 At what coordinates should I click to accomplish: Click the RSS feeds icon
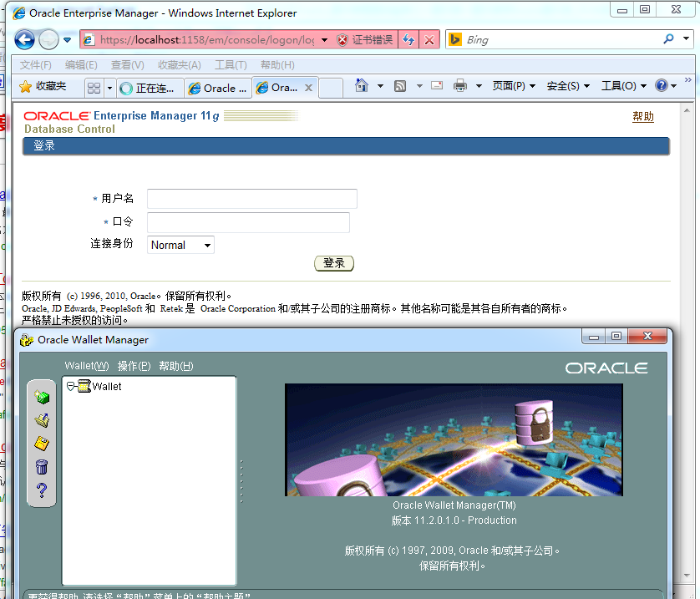click(400, 86)
